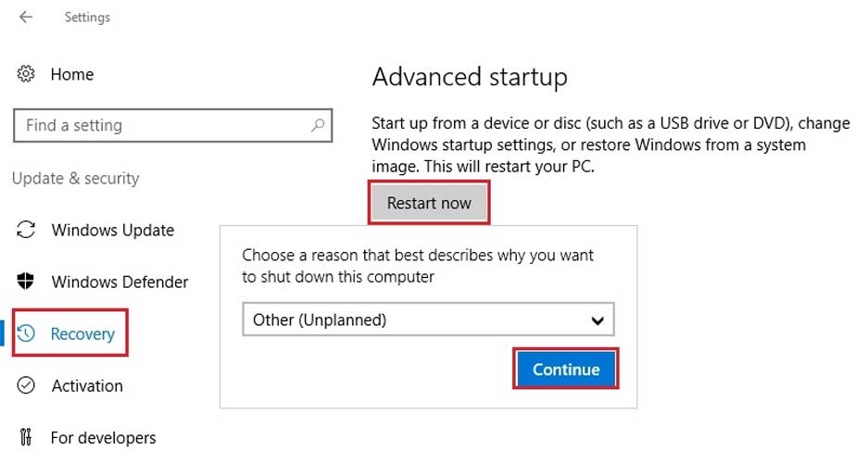Click the Windows Defender shield icon
Image resolution: width=868 pixels, height=464 pixels.
27,282
